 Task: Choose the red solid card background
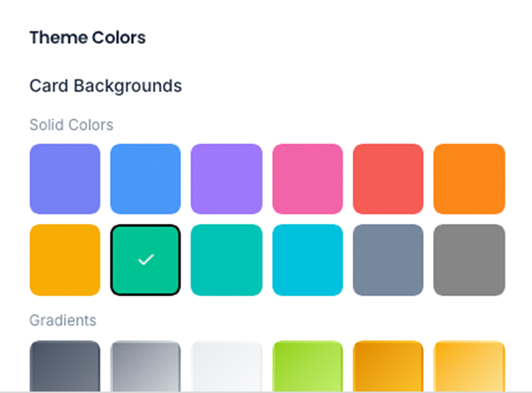pos(388,179)
